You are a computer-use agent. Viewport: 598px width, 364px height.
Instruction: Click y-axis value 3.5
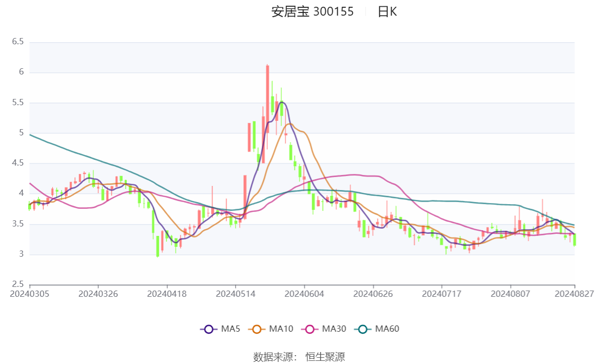pos(18,224)
